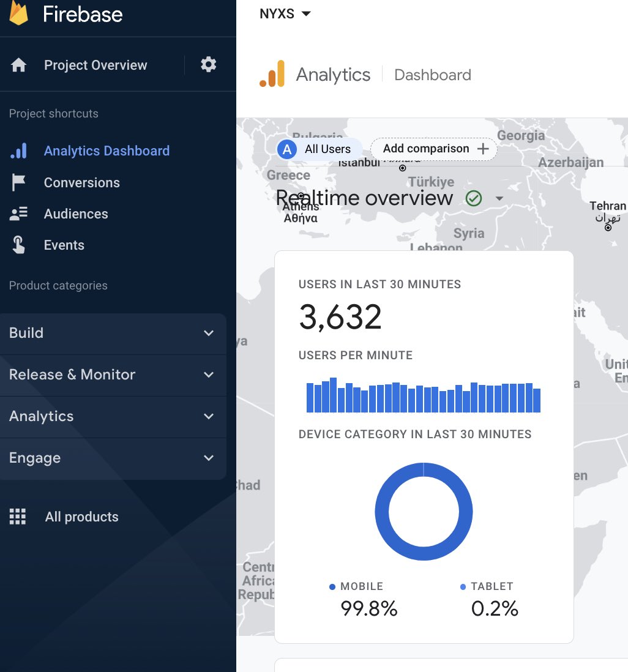The width and height of the screenshot is (628, 672).
Task: Click the Conversions flag icon
Action: pos(18,182)
